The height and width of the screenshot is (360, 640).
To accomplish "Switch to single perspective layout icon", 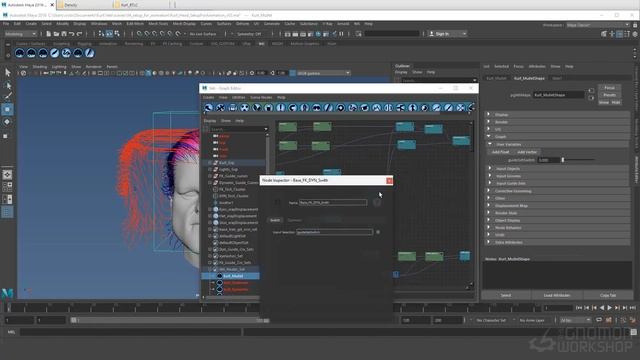I will (7, 175).
